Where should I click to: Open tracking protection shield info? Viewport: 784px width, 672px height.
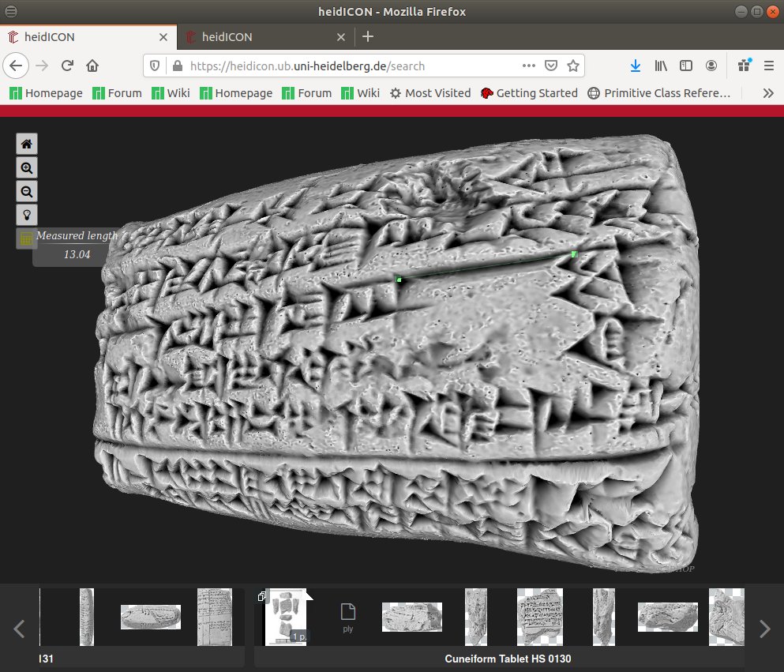[x=155, y=66]
